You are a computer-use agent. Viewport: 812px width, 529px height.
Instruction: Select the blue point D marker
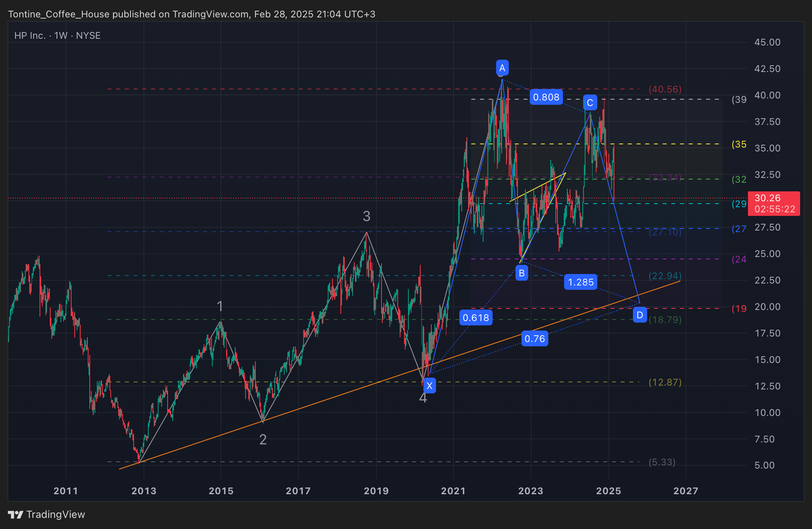click(640, 315)
